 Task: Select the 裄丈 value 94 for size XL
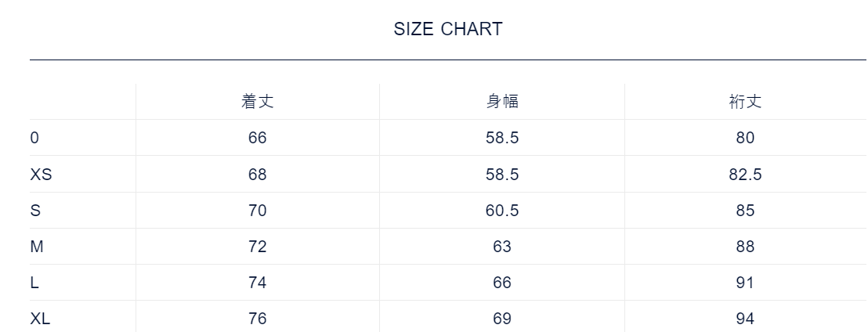pyautogui.click(x=745, y=319)
